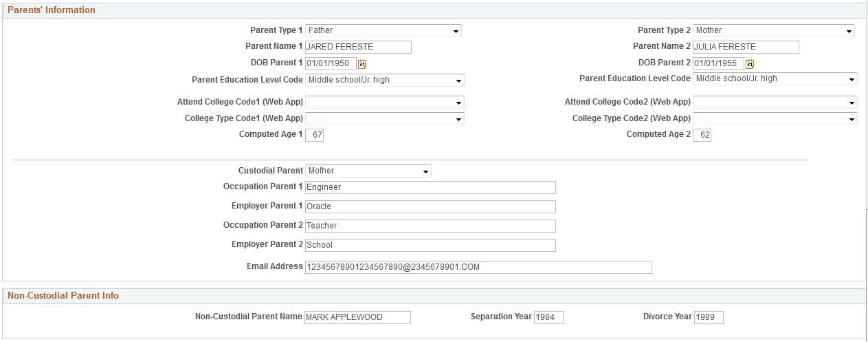The height and width of the screenshot is (342, 868).
Task: Open Attend College Code1 dropdown
Action: [385, 103]
